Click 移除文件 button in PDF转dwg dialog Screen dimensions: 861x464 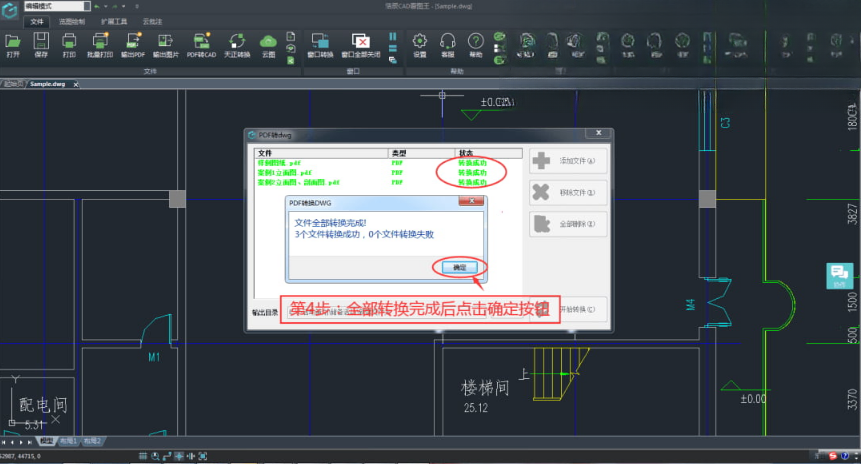[568, 192]
